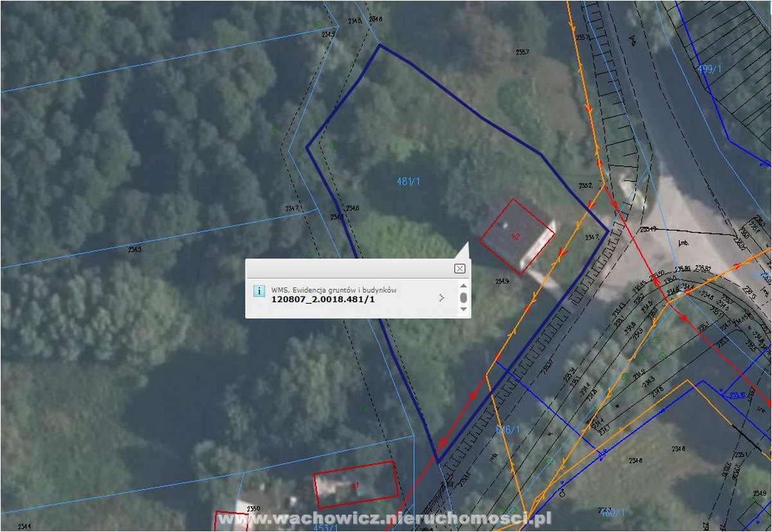The image size is (772, 532).
Task: Click the blue info icon in popup
Action: (259, 291)
